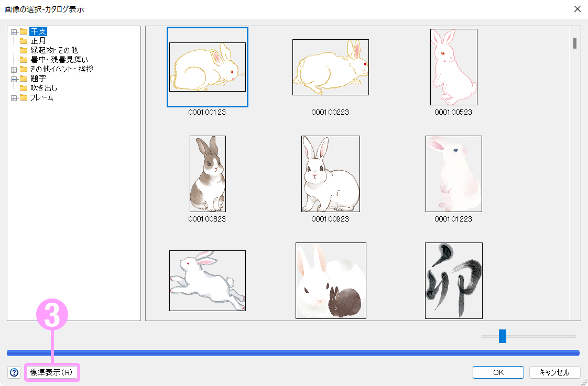This screenshot has height=386, width=588.
Task: Expand the 題字 folder node
Action: 14,79
